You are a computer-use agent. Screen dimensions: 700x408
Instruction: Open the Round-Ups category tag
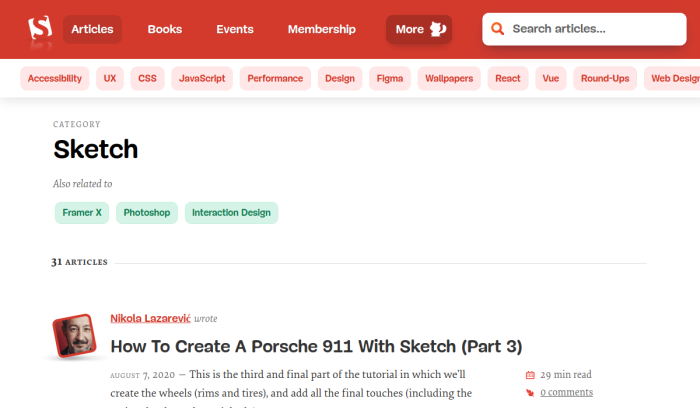pos(605,79)
